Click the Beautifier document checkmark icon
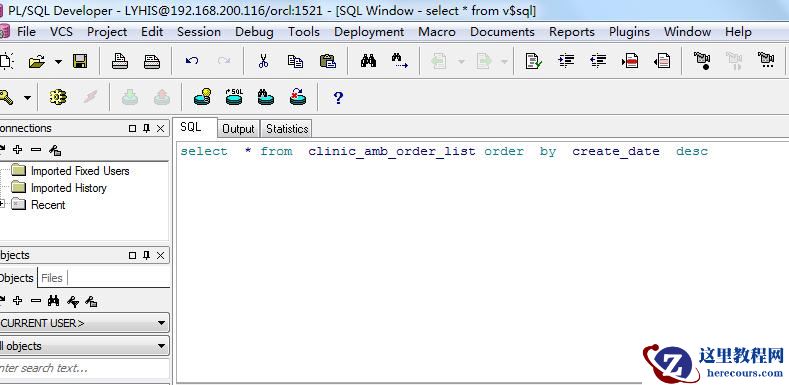Viewport: 789px width, 385px height. click(533, 61)
